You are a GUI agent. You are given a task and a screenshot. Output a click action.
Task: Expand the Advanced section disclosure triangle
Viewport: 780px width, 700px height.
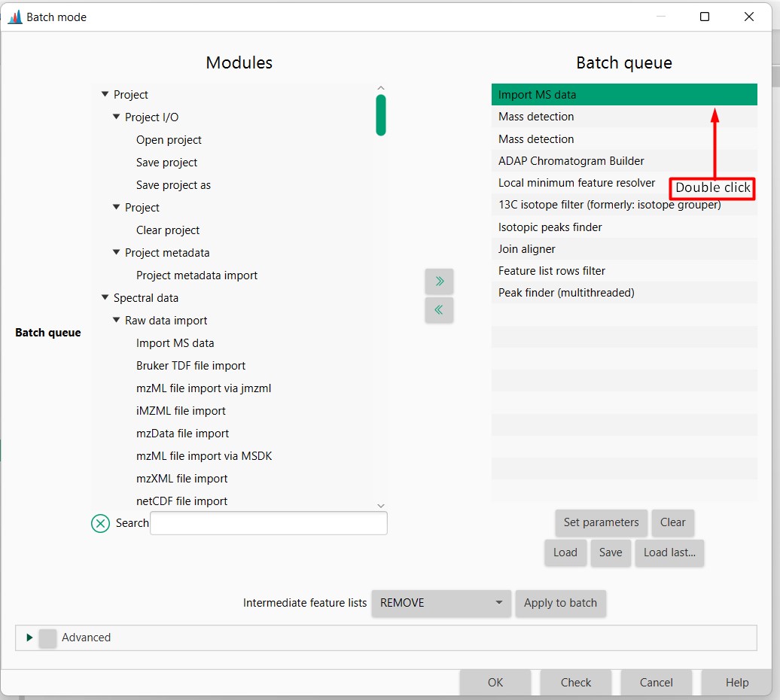[x=30, y=638]
